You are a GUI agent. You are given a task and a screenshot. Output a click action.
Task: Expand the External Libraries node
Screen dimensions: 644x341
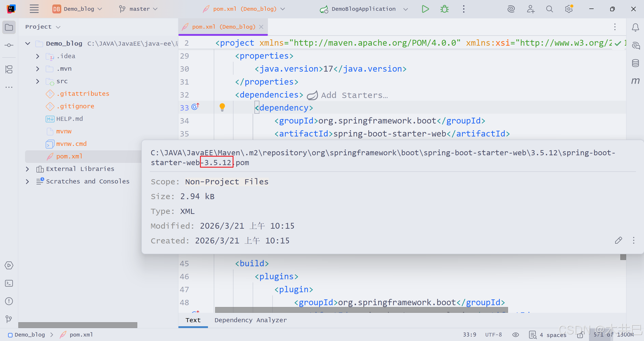[x=28, y=169]
